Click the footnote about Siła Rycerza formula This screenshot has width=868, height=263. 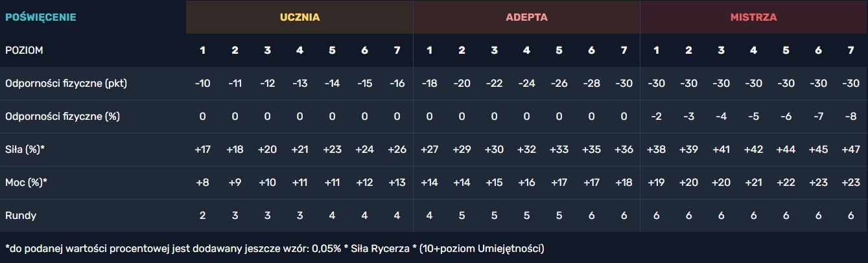[274, 248]
